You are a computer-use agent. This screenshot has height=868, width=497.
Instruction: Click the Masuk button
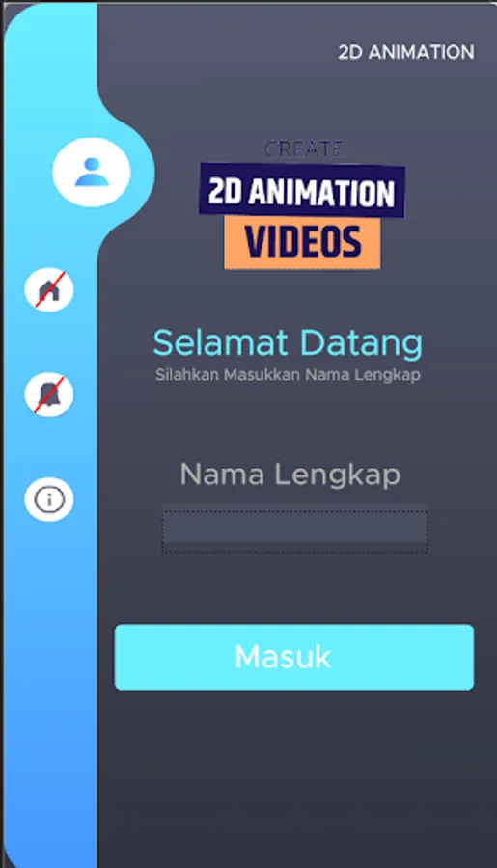coord(294,657)
